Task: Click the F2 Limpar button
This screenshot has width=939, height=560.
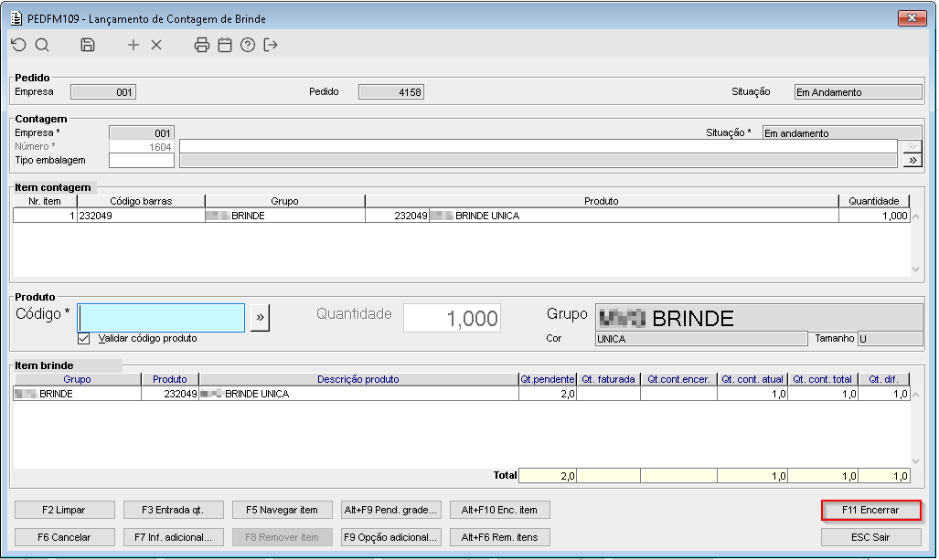Action: (64, 511)
